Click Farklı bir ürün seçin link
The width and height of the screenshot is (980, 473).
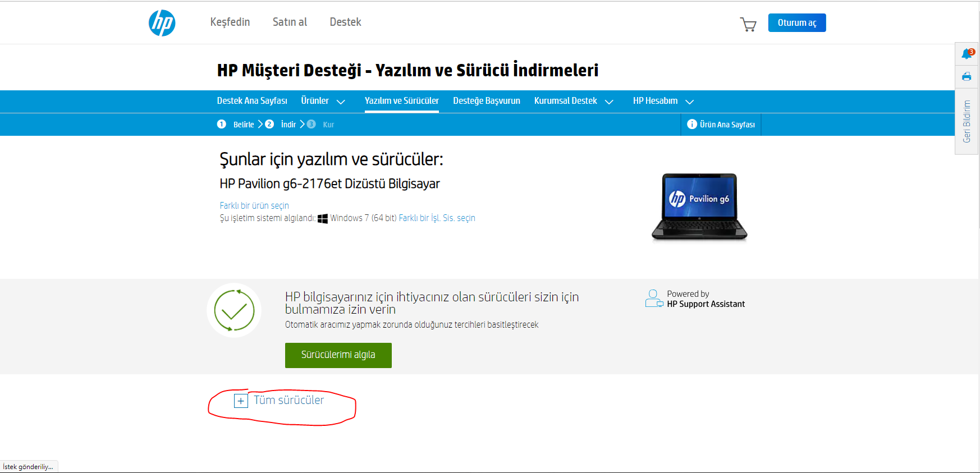tap(254, 205)
